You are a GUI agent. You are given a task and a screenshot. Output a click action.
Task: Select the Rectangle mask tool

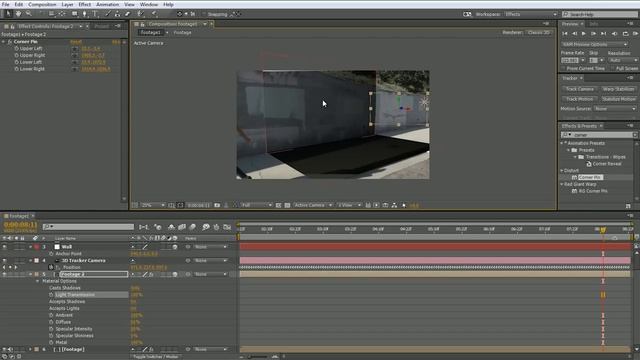pos(75,14)
